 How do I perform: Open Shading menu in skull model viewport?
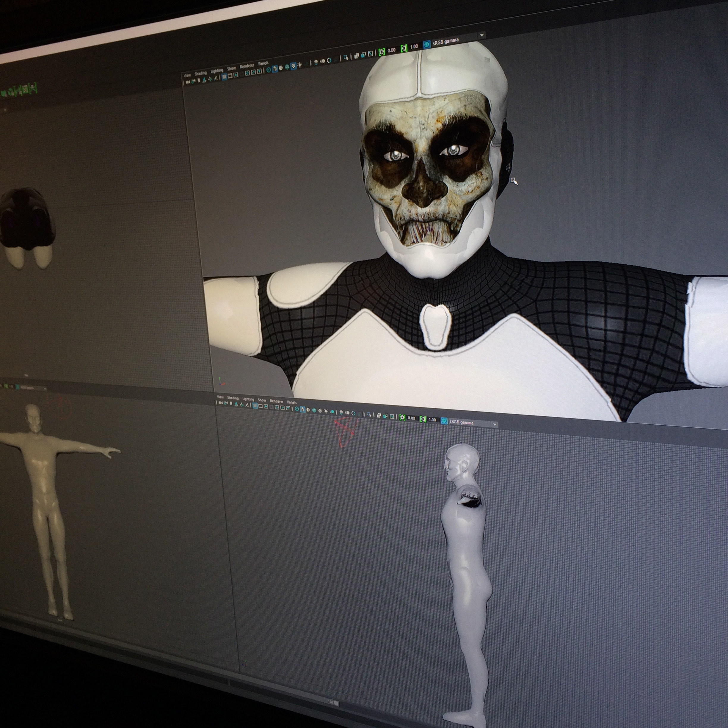click(x=201, y=73)
